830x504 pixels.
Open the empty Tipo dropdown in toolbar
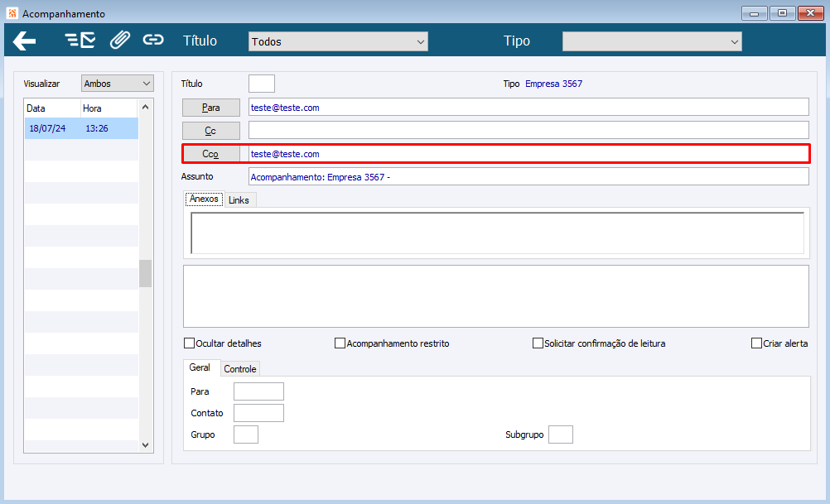point(652,41)
